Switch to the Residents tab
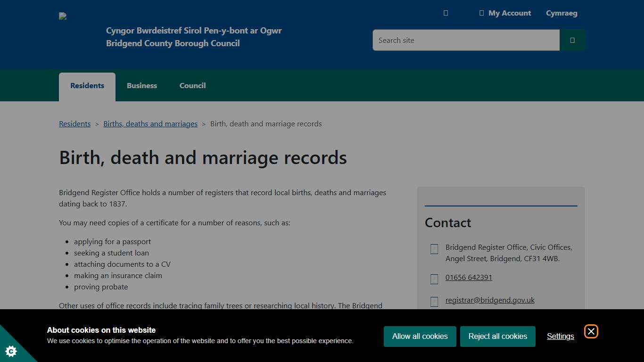Screen dimensions: 644x362 click(87, 85)
